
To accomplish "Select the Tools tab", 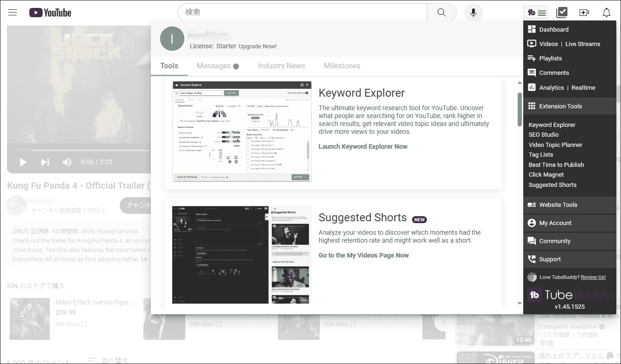I will [x=169, y=66].
